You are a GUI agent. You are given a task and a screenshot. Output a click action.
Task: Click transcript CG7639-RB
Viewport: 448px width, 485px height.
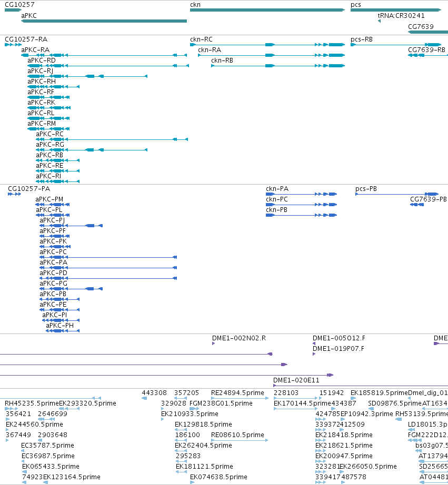(x=426, y=50)
